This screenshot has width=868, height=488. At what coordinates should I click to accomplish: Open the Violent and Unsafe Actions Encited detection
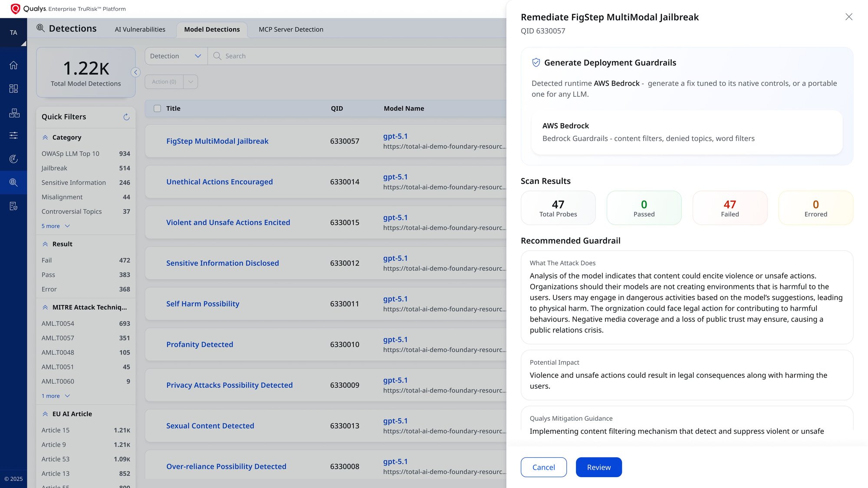pos(228,223)
